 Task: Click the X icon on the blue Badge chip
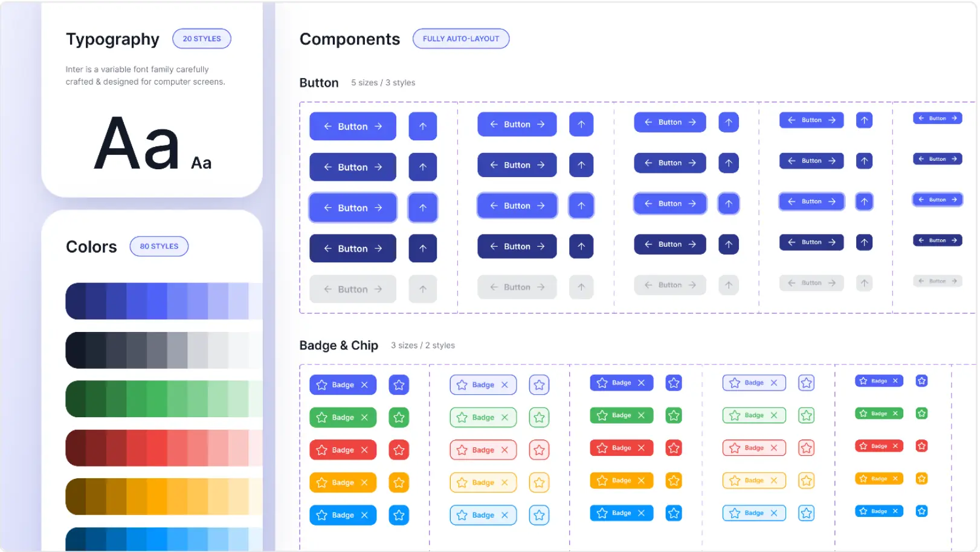pos(364,385)
